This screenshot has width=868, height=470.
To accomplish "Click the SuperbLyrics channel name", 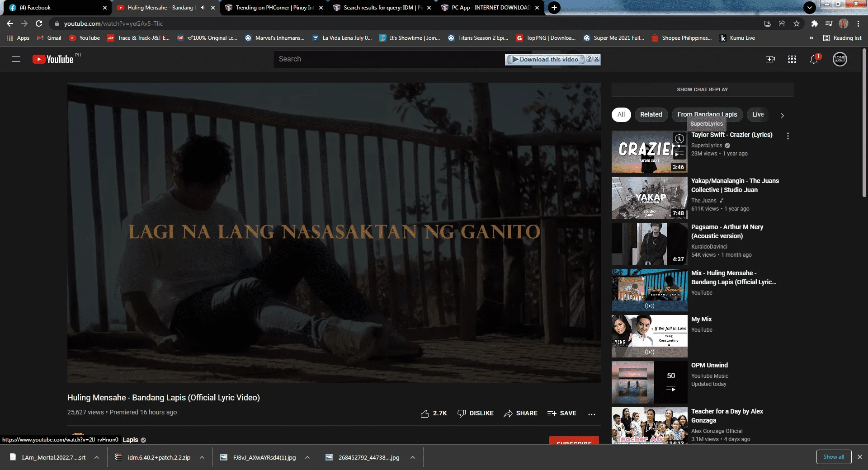I will 707,146.
